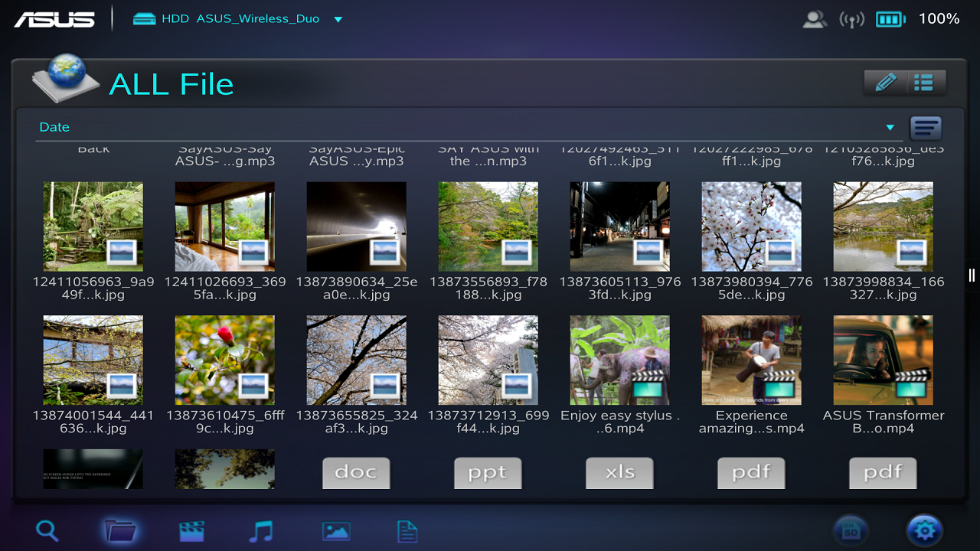Open the Search tool
980x551 pixels.
[x=47, y=530]
